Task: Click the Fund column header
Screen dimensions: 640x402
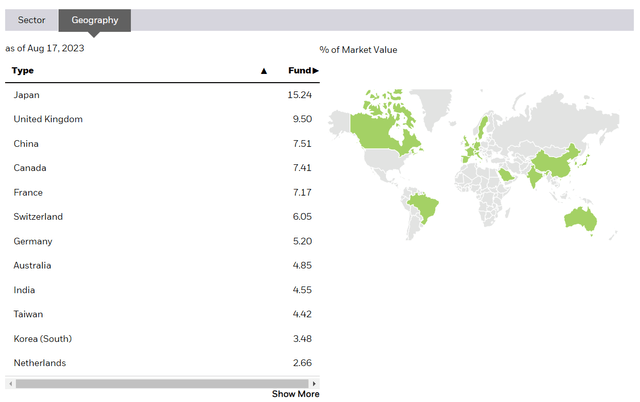Action: (303, 71)
